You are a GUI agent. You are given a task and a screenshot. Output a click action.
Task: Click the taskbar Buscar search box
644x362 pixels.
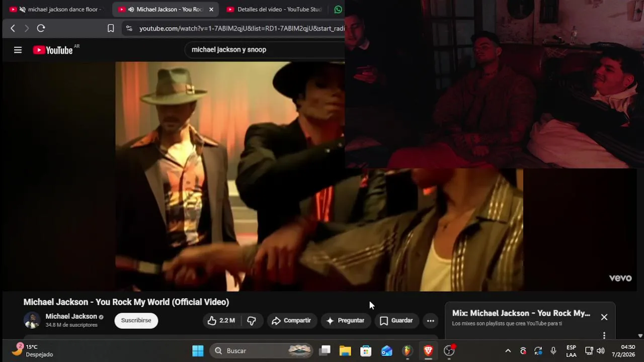point(262,350)
